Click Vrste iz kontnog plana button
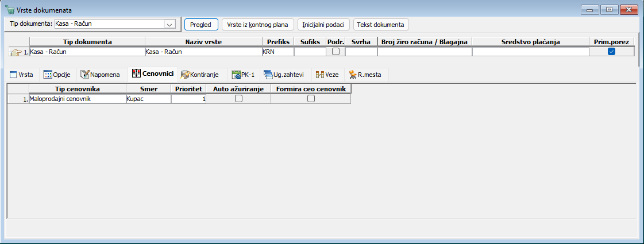 (257, 24)
